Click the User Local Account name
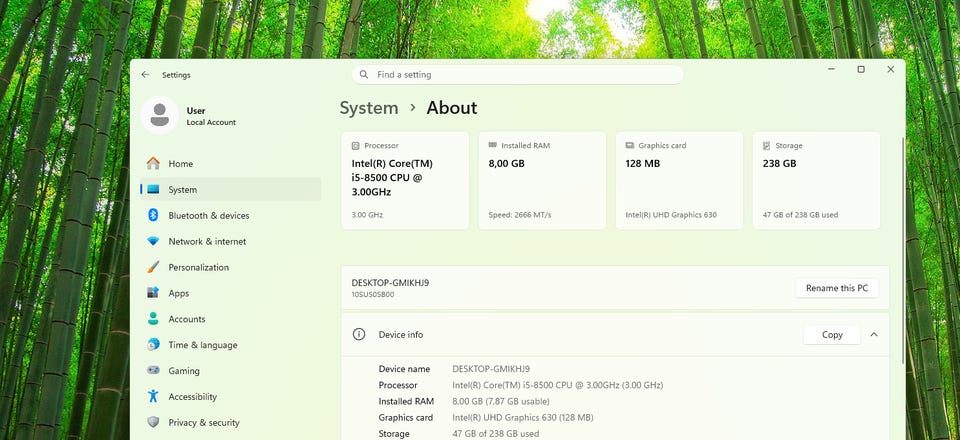Viewport: 960px width, 440px height. [x=211, y=116]
